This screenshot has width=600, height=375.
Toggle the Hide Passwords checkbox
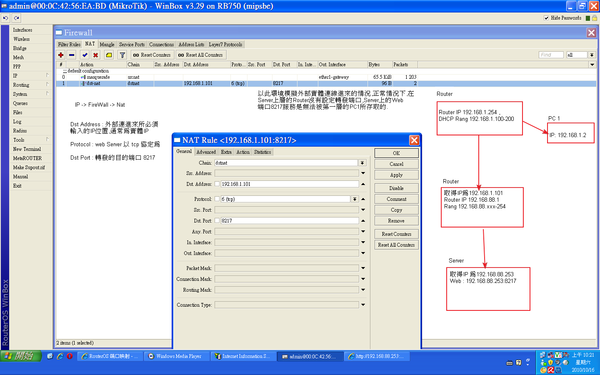pos(546,18)
